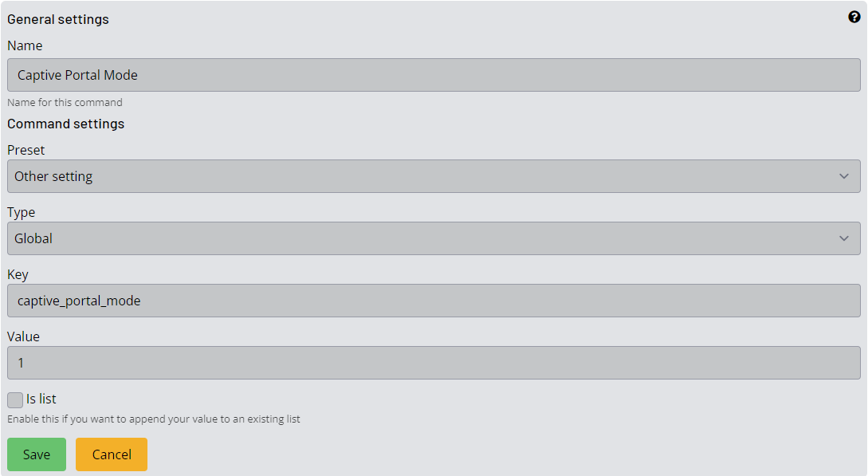Focus the Key field with captive_portal_mode

[434, 301]
